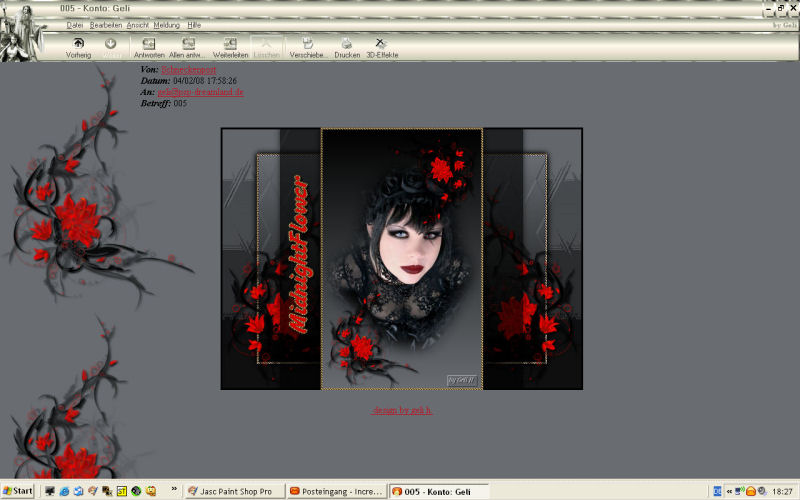
Task: Click the recipient email address link
Action: point(200,92)
